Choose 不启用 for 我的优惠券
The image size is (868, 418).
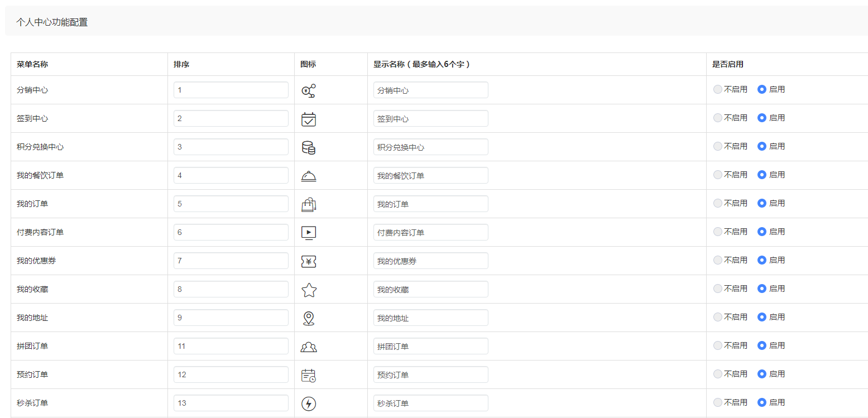point(718,260)
